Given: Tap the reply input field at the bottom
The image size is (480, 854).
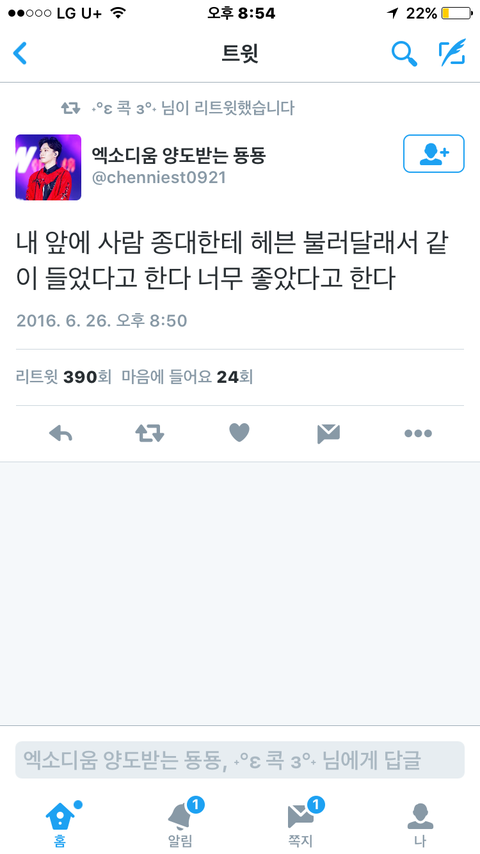Looking at the screenshot, I should pyautogui.click(x=240, y=759).
